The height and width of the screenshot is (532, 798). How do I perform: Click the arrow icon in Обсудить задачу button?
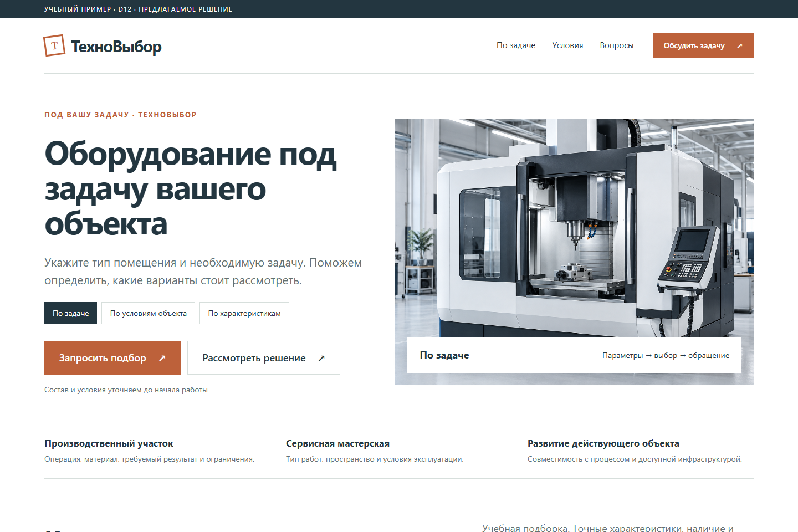[740, 46]
